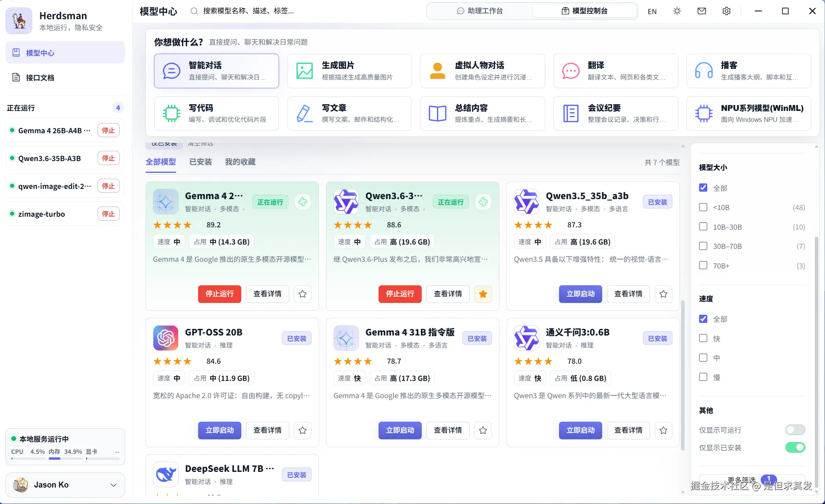Favorite the Qwen3.5_35b_a3b model

[x=663, y=294]
